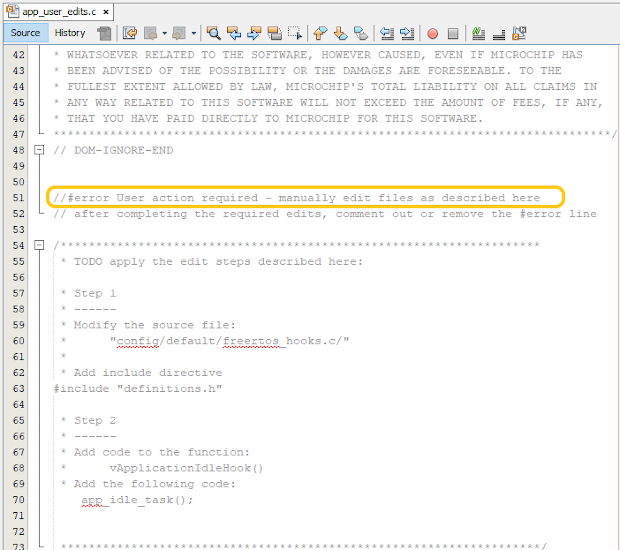The image size is (620, 550).
Task: Switch to the Source view tab
Action: pyautogui.click(x=26, y=33)
